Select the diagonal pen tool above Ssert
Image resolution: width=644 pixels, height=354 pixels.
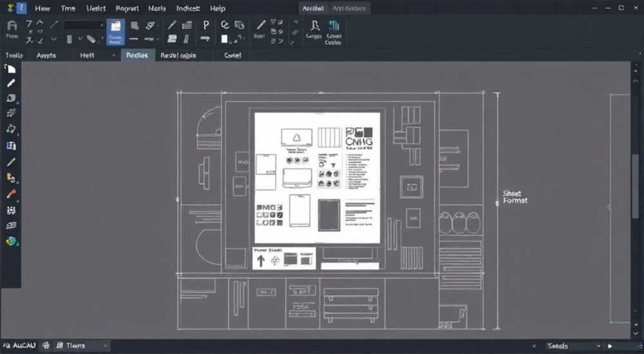tap(260, 25)
